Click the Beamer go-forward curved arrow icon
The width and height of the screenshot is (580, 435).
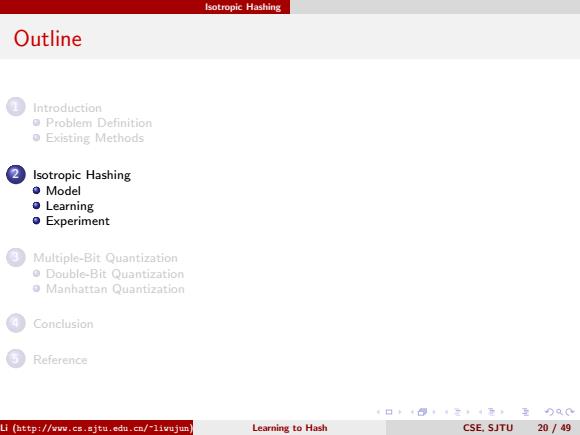click(570, 412)
